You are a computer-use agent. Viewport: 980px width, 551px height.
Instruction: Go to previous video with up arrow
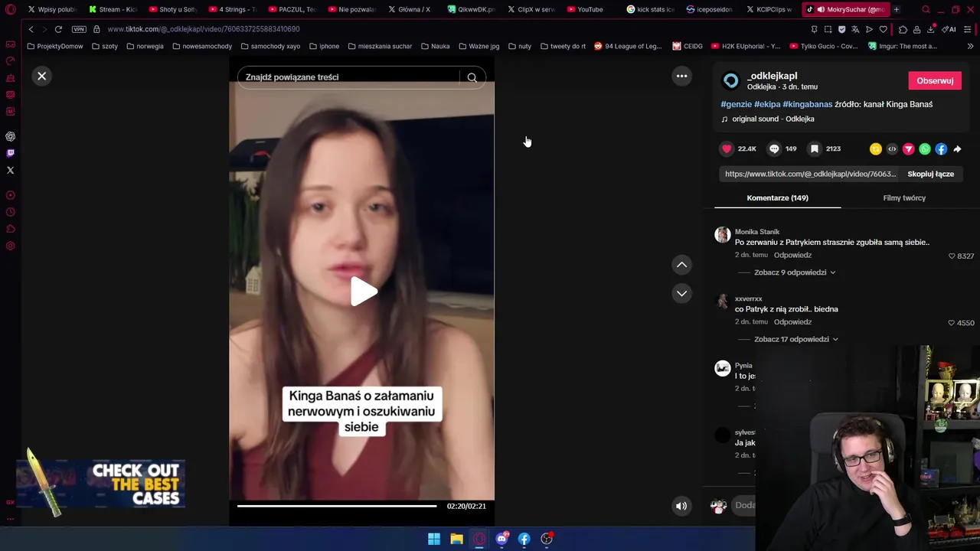(x=681, y=265)
